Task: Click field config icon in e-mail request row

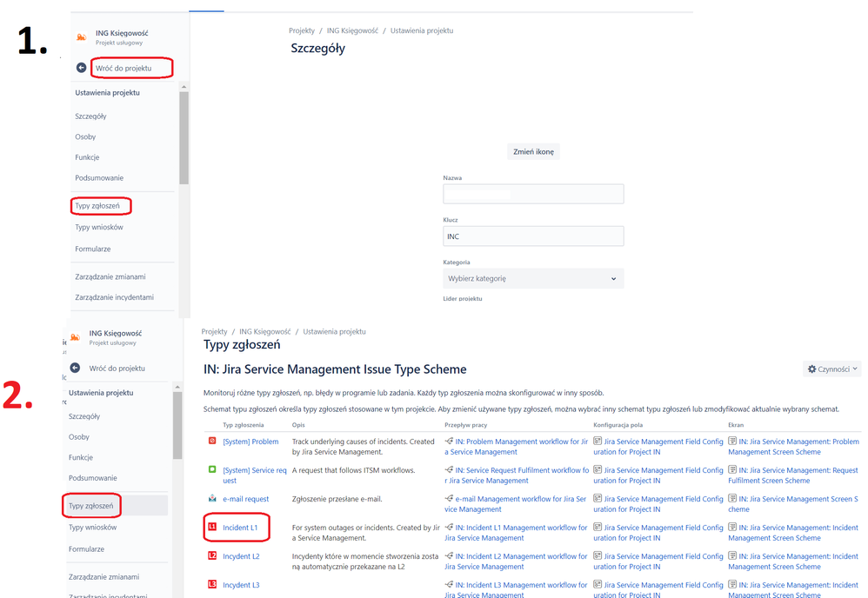Action: [x=598, y=498]
